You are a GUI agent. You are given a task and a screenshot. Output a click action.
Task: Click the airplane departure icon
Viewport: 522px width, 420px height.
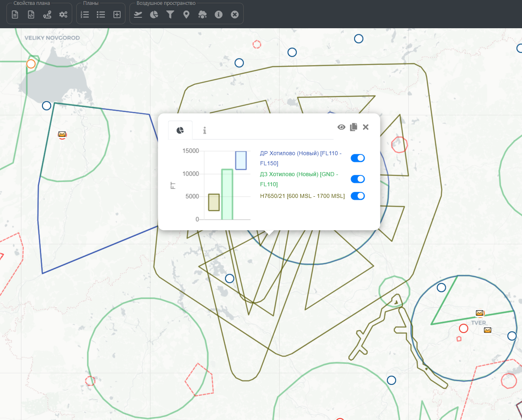138,15
